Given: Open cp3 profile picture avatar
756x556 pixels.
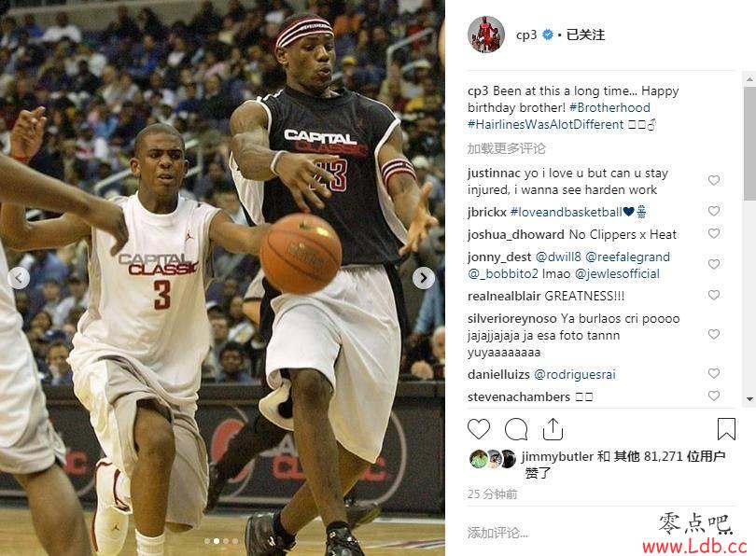Looking at the screenshot, I should click(486, 35).
